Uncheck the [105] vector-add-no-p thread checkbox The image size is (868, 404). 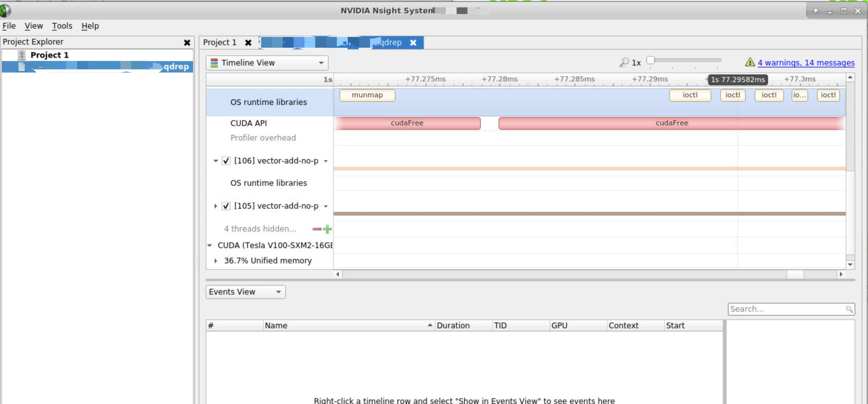click(226, 206)
